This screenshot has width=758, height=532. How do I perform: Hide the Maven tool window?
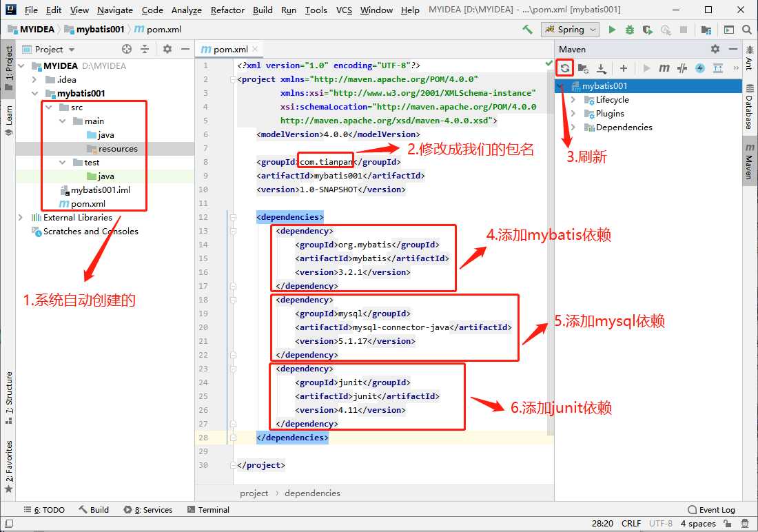[733, 49]
